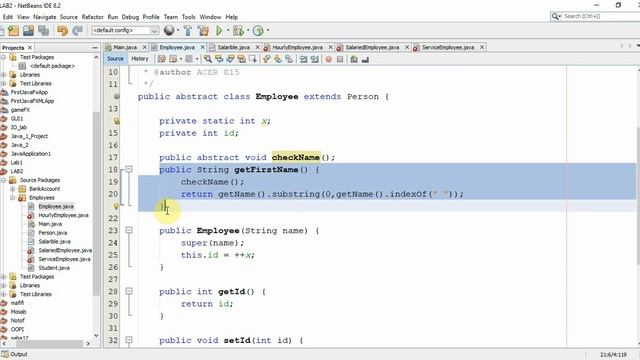The height and width of the screenshot is (360, 640).
Task: Go to previous bookmark
Action: coord(267,59)
